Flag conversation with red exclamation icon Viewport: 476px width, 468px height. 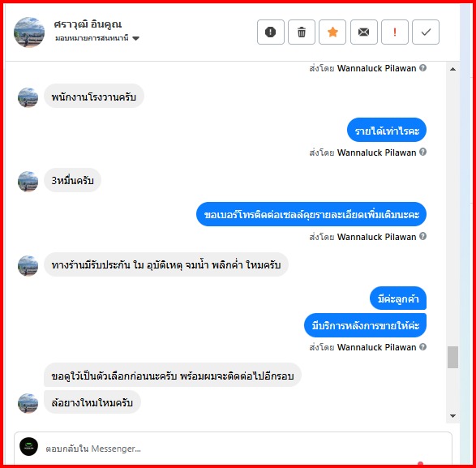click(x=395, y=32)
